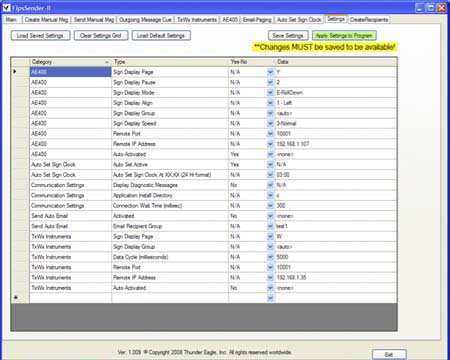Viewport: 450px width, 360px height.
Task: Click the FipsSender app icon in title bar
Action: (6, 8)
